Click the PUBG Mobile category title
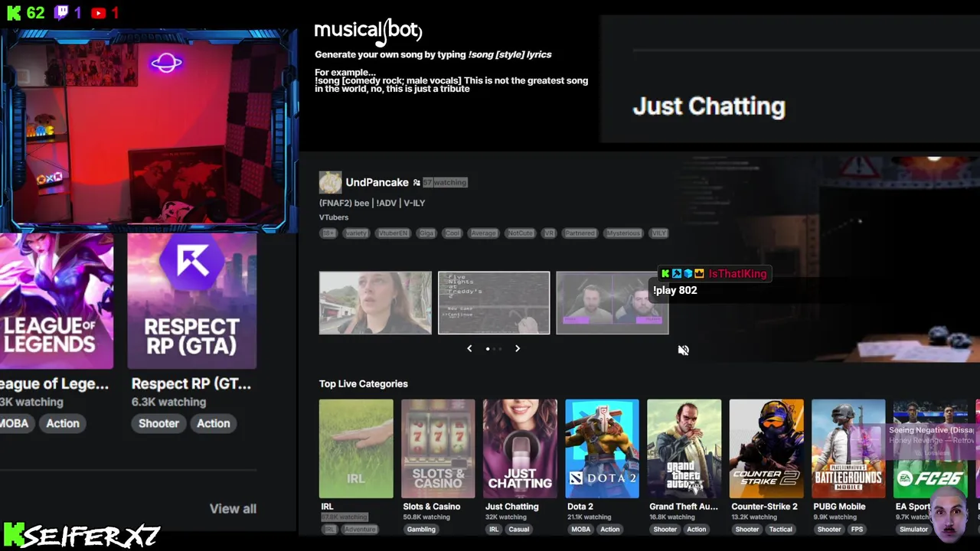 pyautogui.click(x=839, y=507)
